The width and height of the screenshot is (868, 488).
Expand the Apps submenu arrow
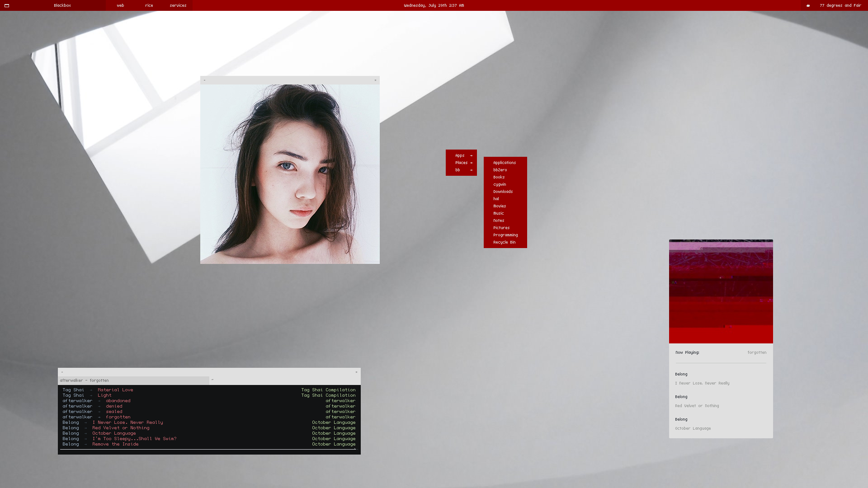pyautogui.click(x=471, y=155)
